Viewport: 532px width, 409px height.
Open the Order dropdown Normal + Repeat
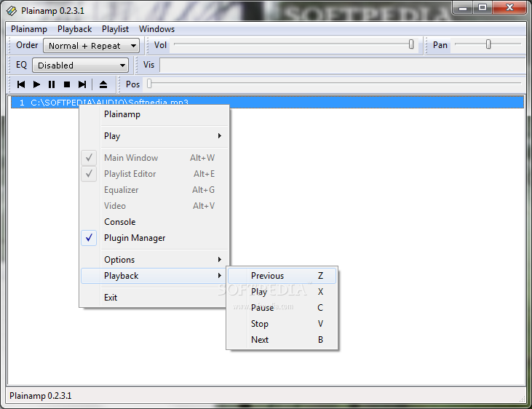(91, 45)
